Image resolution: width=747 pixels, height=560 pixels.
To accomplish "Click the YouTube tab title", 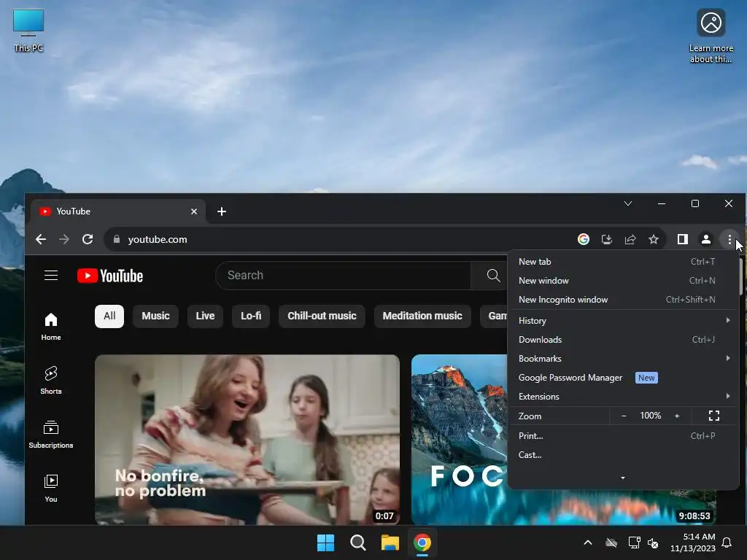I will pos(74,211).
